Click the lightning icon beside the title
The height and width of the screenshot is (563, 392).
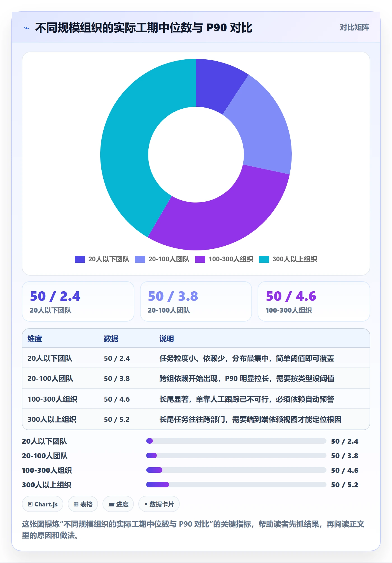click(27, 28)
